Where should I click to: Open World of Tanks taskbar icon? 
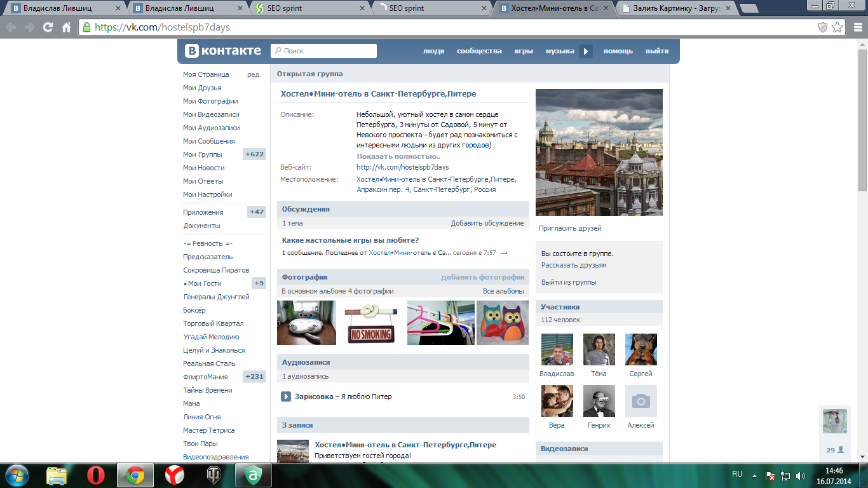point(214,475)
